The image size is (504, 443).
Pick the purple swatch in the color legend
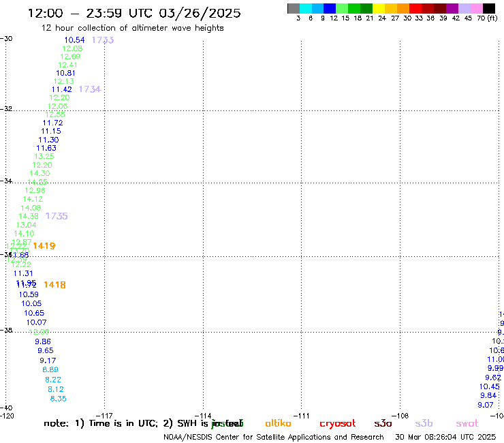click(x=452, y=8)
